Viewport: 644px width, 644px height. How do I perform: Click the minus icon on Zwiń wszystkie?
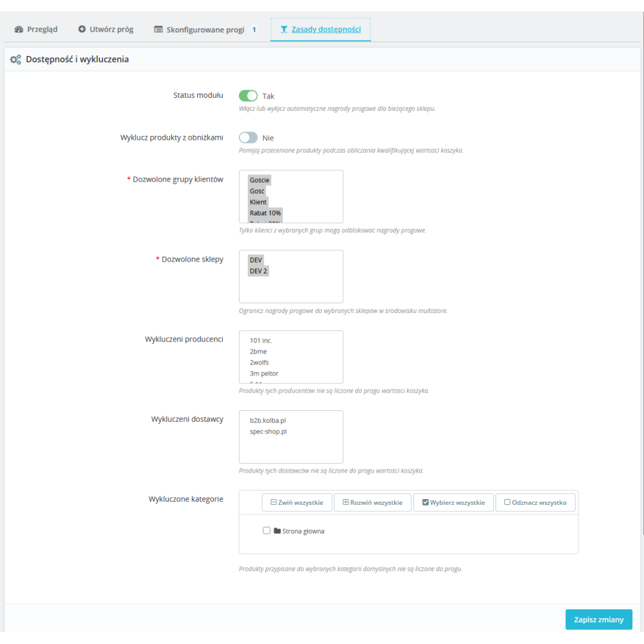click(274, 502)
